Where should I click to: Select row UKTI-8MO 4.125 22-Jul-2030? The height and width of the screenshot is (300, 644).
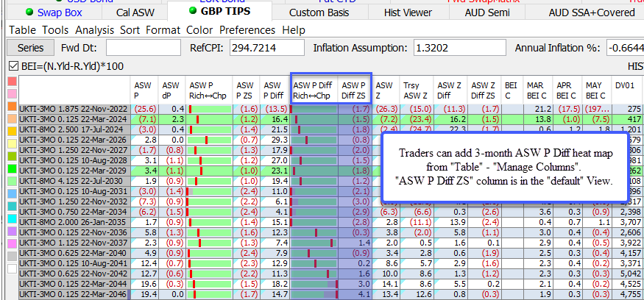coord(74,181)
